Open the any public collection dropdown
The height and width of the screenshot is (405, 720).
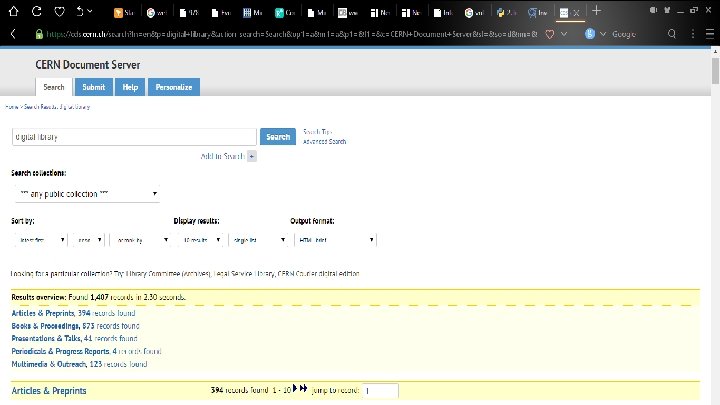tap(87, 194)
